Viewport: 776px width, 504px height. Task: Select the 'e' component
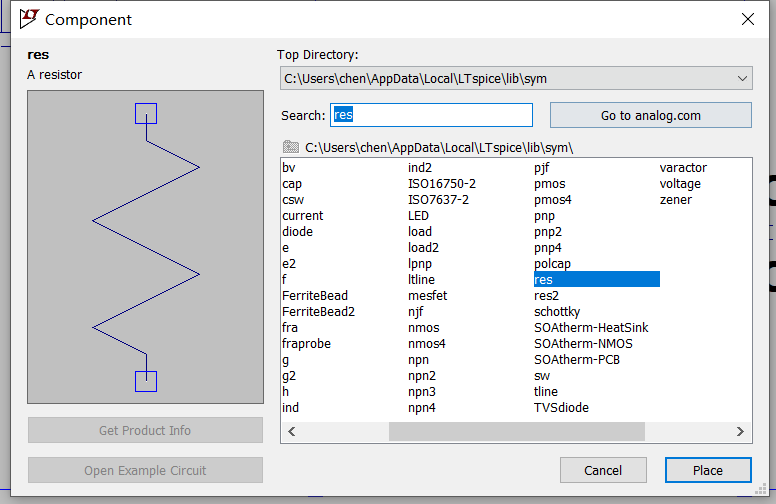point(286,248)
